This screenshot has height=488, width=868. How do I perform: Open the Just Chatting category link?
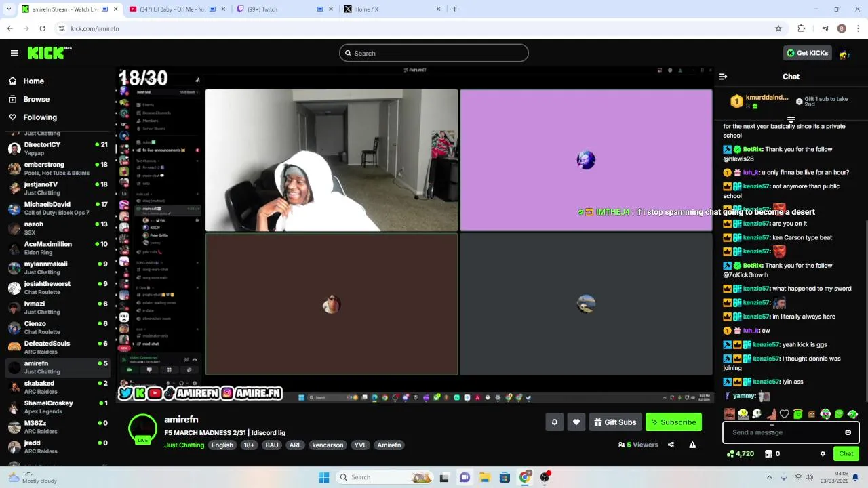[x=184, y=445]
